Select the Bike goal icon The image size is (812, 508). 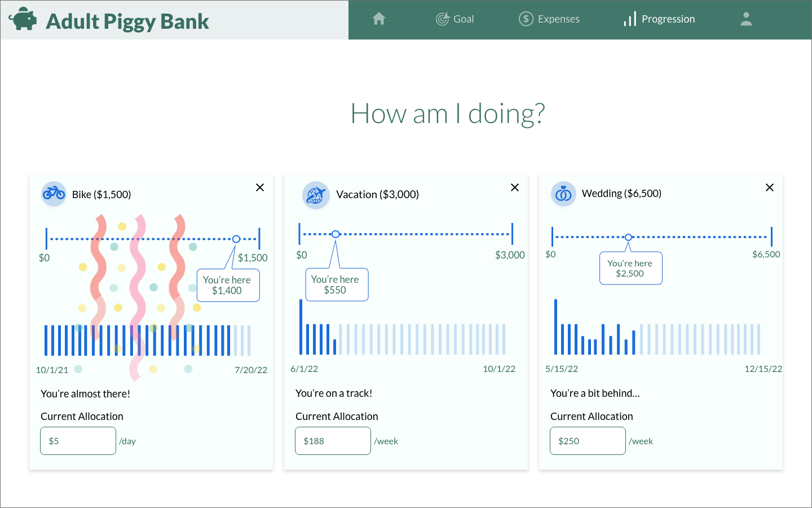pyautogui.click(x=54, y=194)
